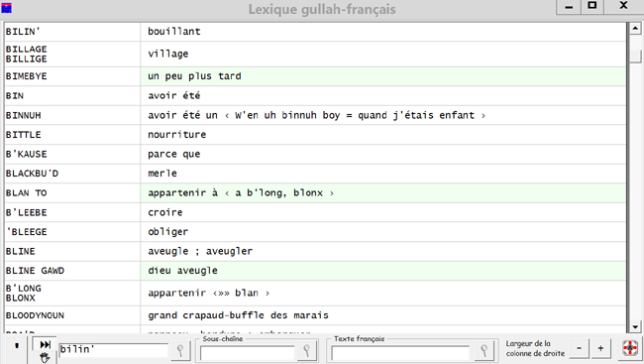Click the Sous-chaîne magnifier search icon
The image size is (644, 364).
pyautogui.click(x=306, y=350)
